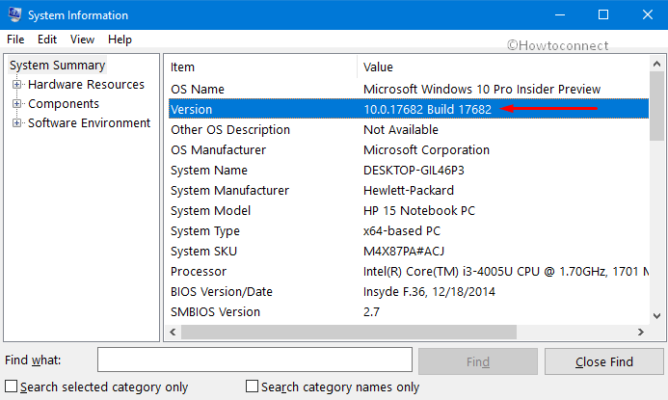The image size is (668, 400).
Task: Click the value 10.0.17682 Build 17682
Action: [x=427, y=109]
